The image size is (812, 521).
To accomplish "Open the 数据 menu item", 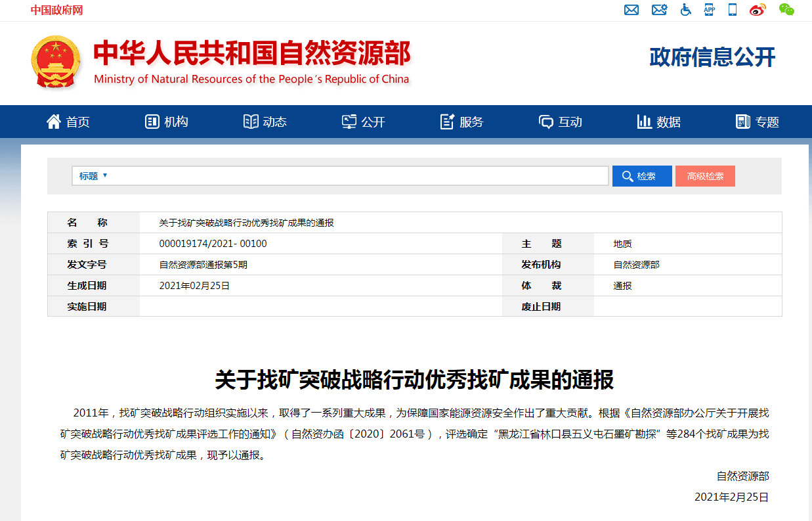I will point(668,122).
